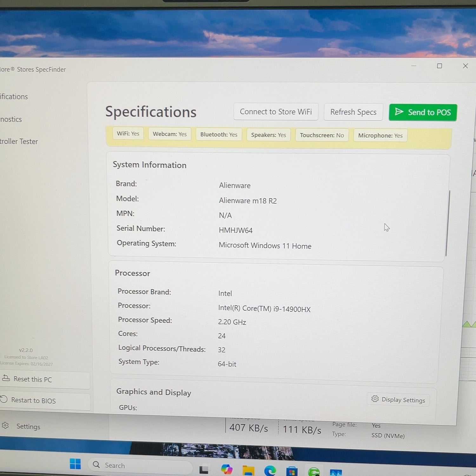Click the 'System Information' section title
The height and width of the screenshot is (476, 476).
pos(149,165)
